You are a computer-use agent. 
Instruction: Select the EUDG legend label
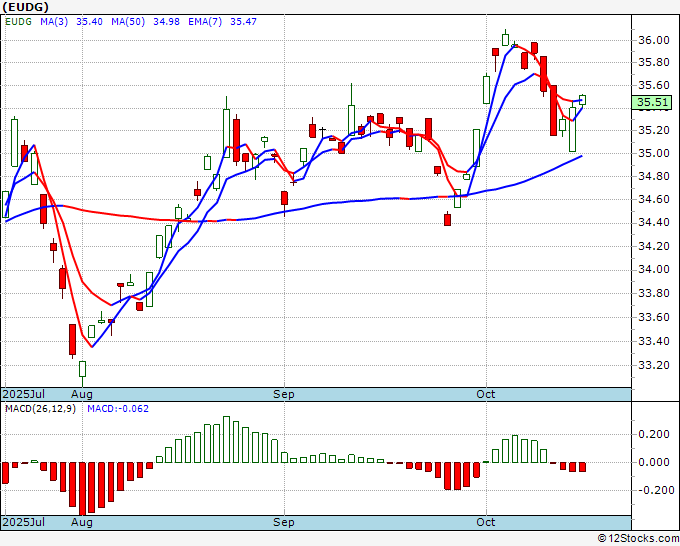[18, 22]
